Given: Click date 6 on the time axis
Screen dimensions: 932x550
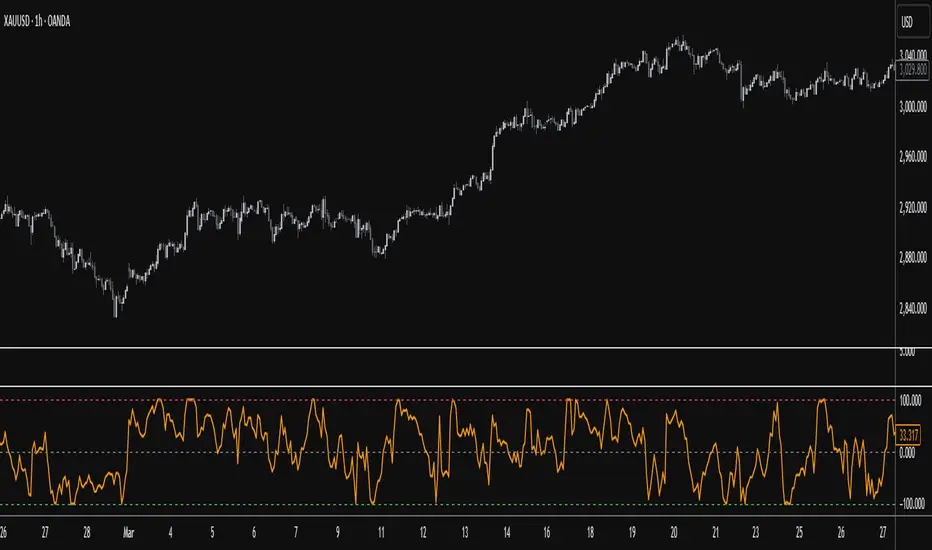Looking at the screenshot, I should 254,533.
